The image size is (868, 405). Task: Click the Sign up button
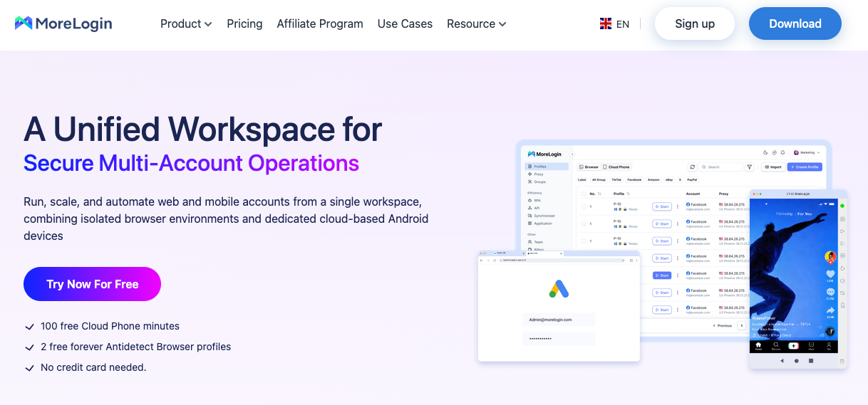[695, 23]
